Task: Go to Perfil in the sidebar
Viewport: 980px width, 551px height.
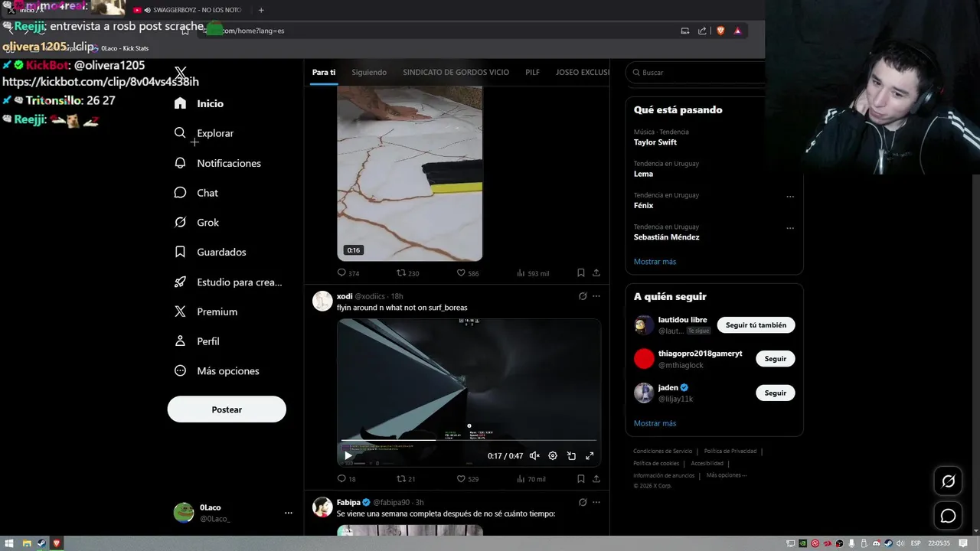Action: pos(197,341)
